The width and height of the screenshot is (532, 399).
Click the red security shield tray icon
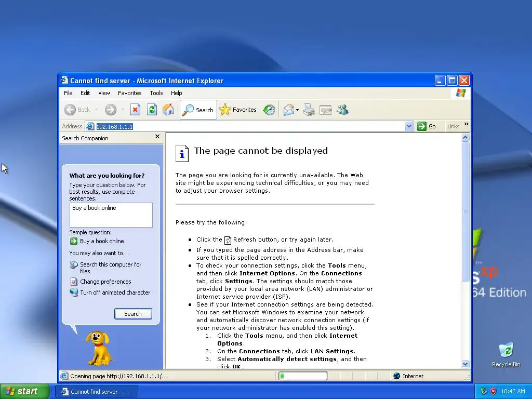click(494, 391)
